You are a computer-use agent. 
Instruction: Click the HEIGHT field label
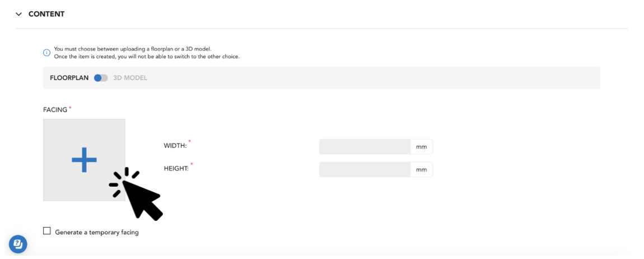click(176, 168)
